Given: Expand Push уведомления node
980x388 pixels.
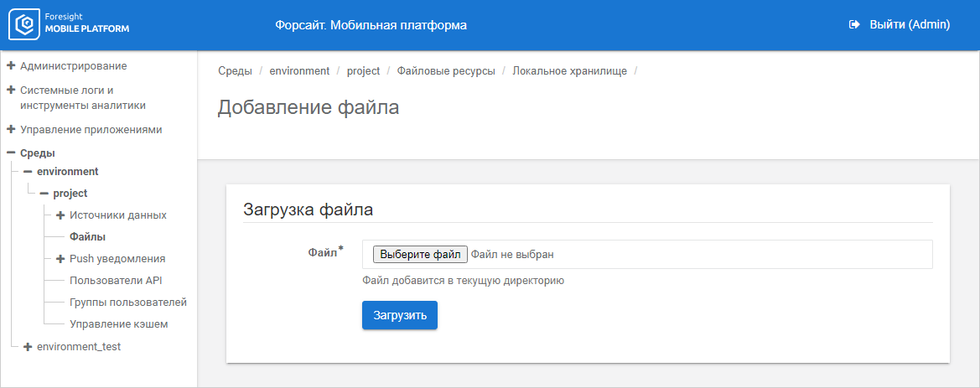Looking at the screenshot, I should pyautogui.click(x=60, y=259).
